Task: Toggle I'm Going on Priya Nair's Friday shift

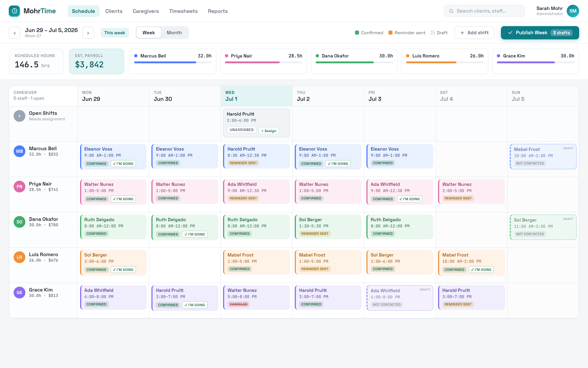Action: point(410,199)
